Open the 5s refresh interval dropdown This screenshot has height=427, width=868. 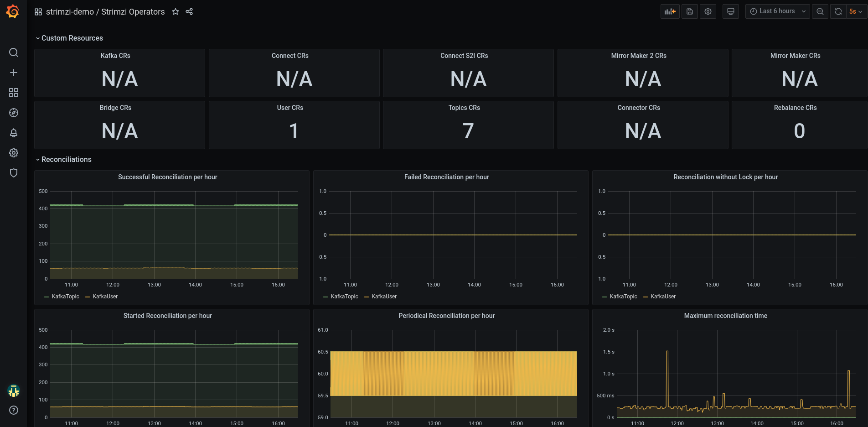click(x=856, y=11)
